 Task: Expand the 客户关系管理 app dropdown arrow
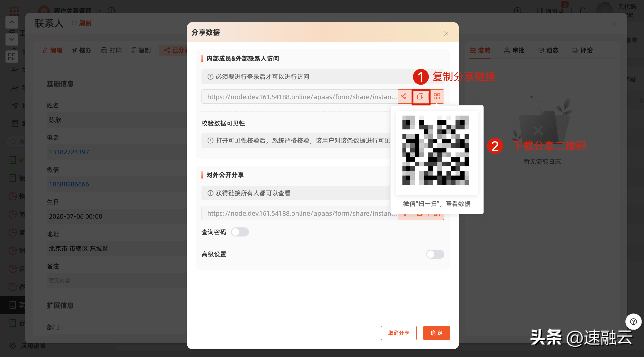click(x=99, y=11)
